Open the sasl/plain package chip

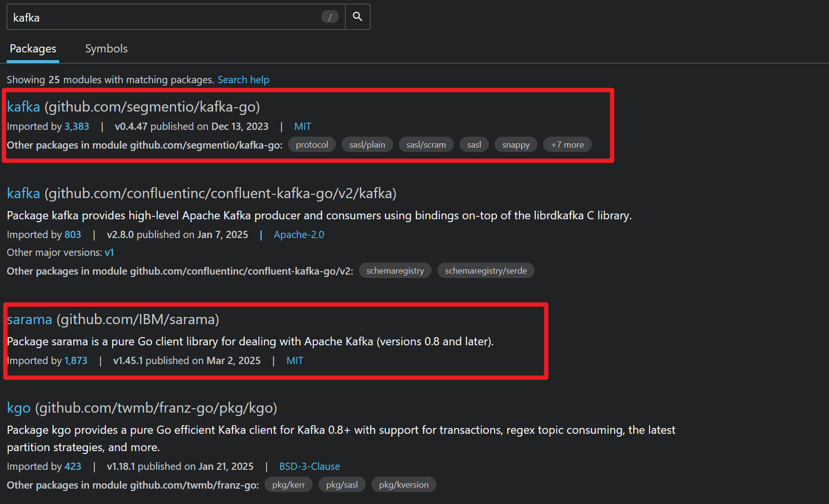(x=367, y=145)
